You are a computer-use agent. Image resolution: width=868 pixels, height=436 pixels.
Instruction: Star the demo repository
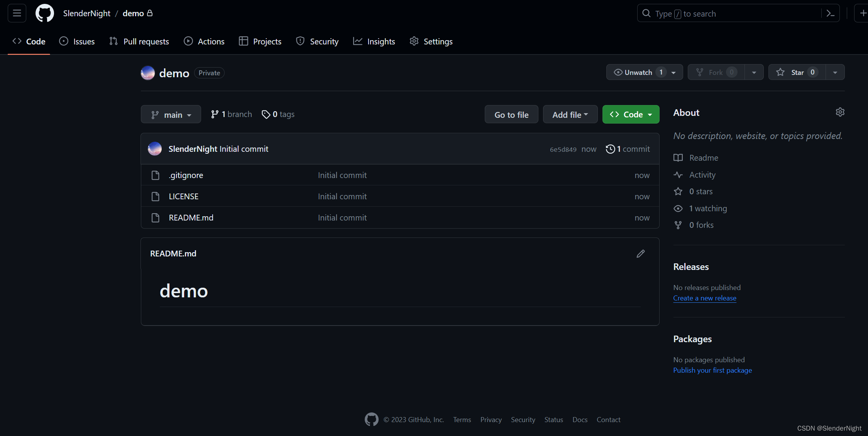[x=797, y=73]
